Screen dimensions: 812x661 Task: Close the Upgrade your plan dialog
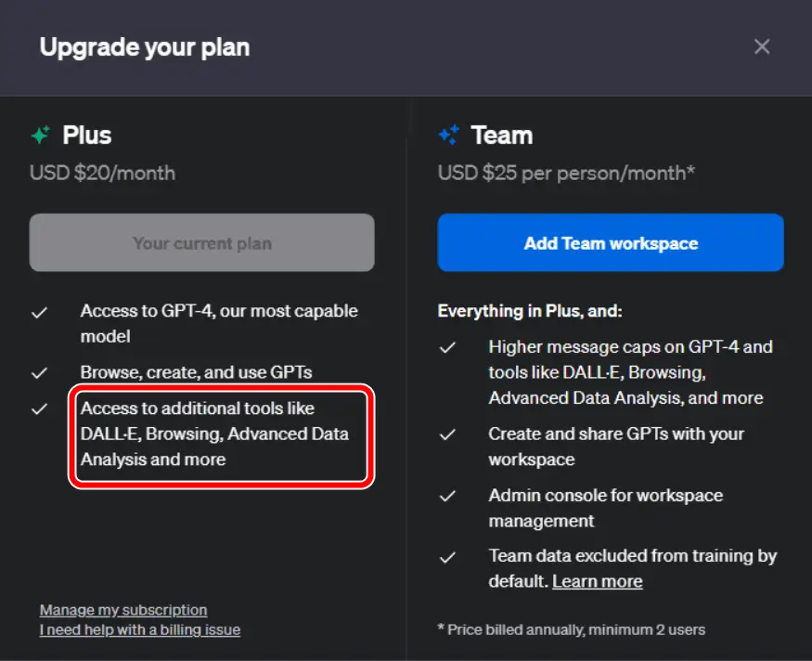tap(762, 46)
